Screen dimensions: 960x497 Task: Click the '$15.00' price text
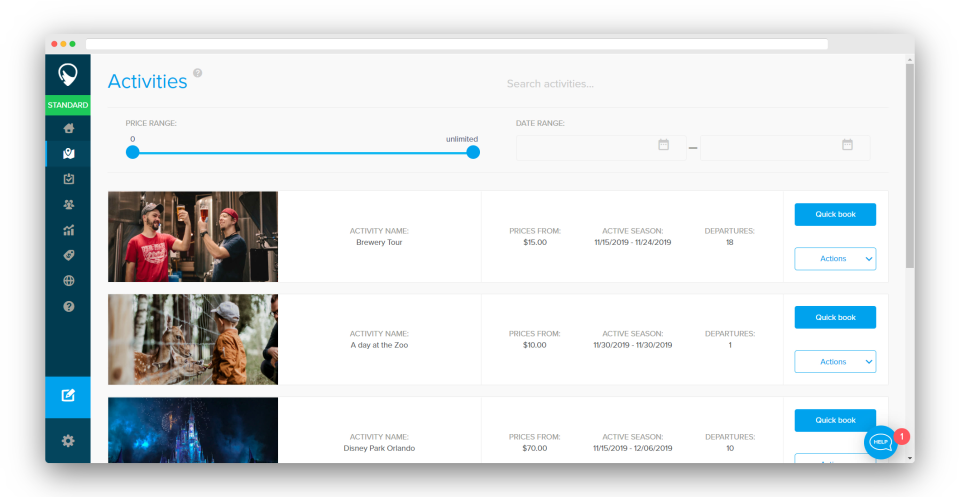click(x=534, y=242)
